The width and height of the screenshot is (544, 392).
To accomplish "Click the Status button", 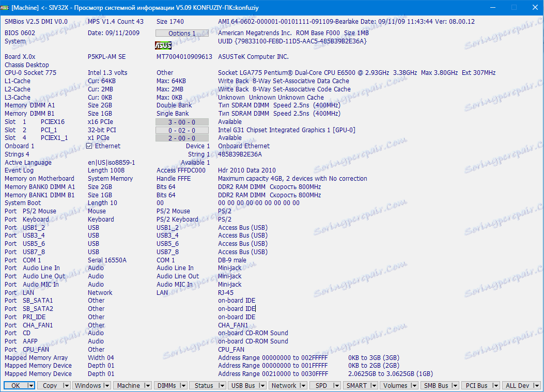I will [x=204, y=385].
